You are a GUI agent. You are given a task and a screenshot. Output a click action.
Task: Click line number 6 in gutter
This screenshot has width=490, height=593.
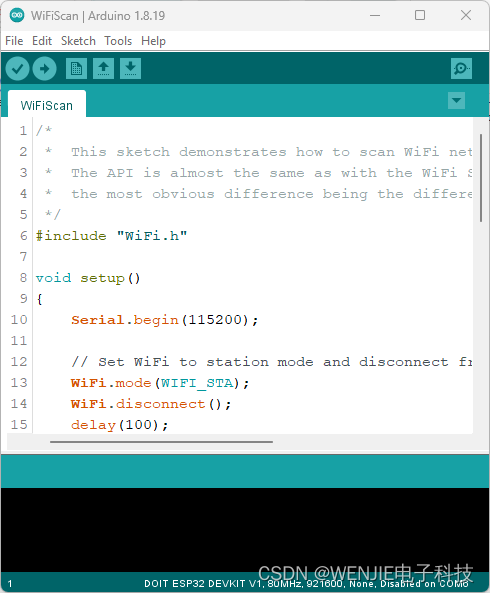tap(24, 236)
